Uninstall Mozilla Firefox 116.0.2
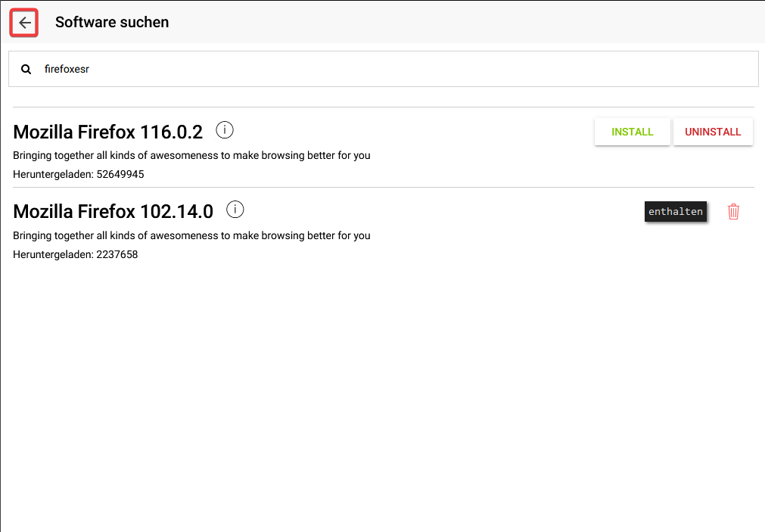 [x=713, y=132]
